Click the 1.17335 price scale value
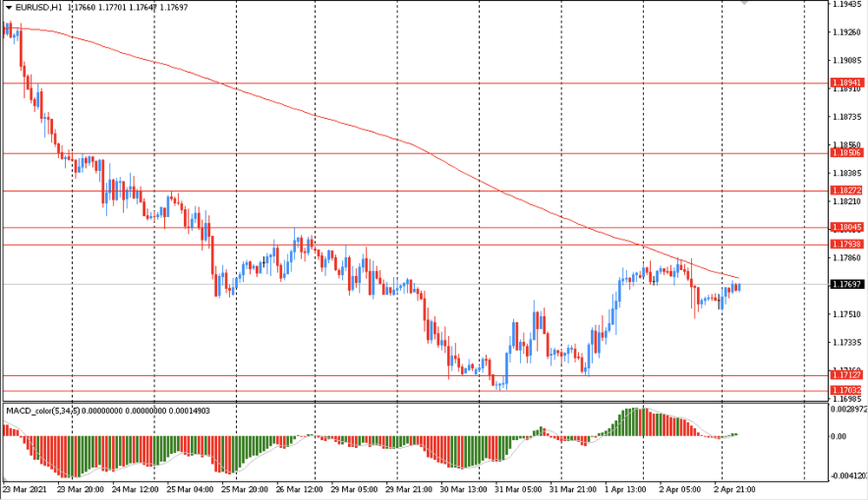The height and width of the screenshot is (500, 868). click(847, 343)
